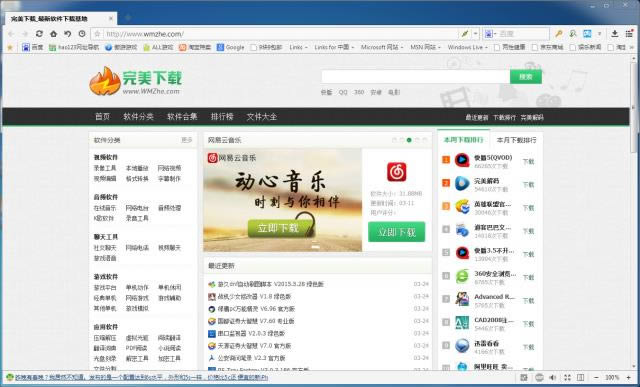This screenshot has height=387, width=640.
Task: Open the 软件分类 navigation menu item
Action: (138, 117)
